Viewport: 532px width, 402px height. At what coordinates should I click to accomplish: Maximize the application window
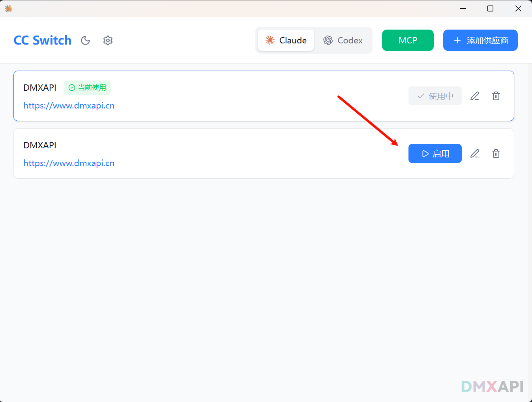tap(490, 8)
